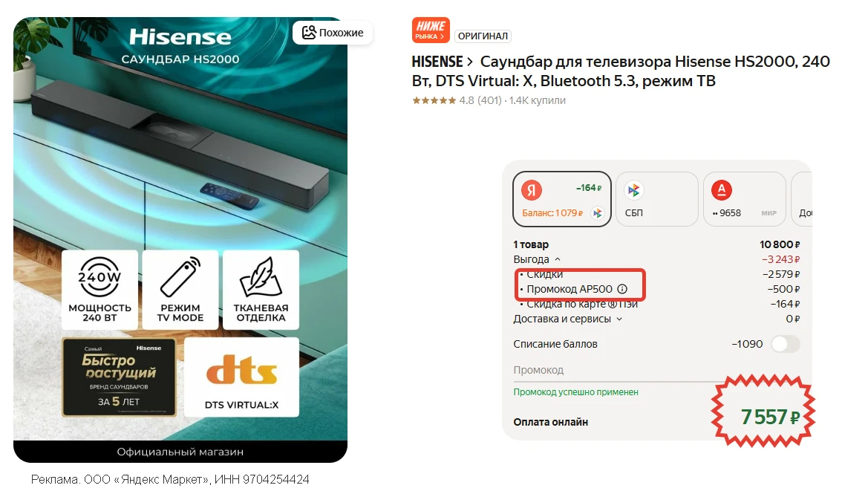This screenshot has height=494, width=868.
Task: Click into the Промокод input field
Action: pos(615,371)
